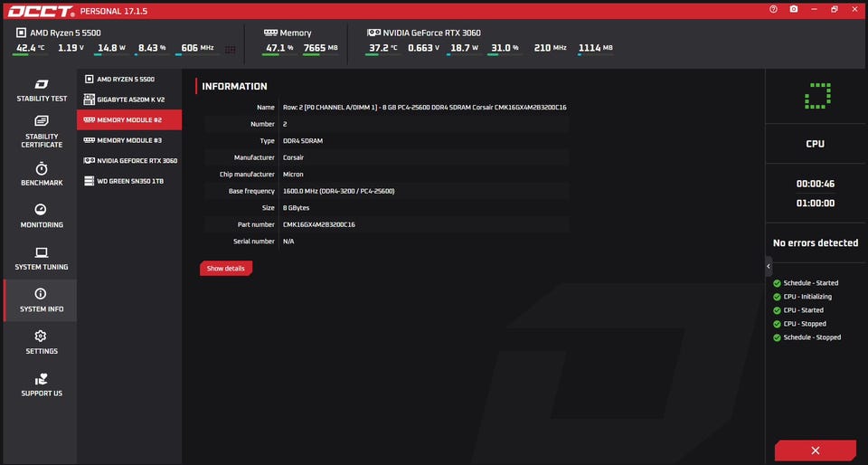Click the CPU - Started log entry
Image resolution: width=868 pixels, height=465 pixels.
click(x=798, y=310)
